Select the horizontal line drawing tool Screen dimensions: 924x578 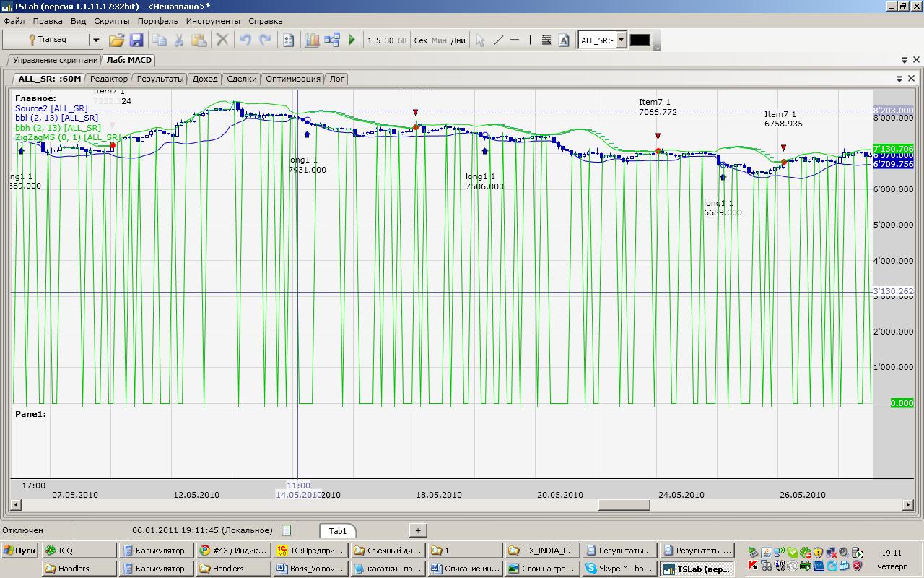(x=515, y=40)
